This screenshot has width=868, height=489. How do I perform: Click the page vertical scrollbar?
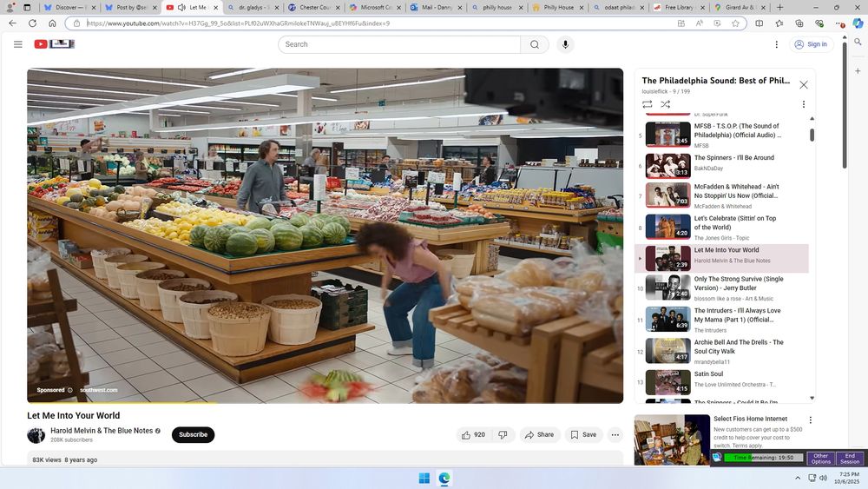(845, 105)
